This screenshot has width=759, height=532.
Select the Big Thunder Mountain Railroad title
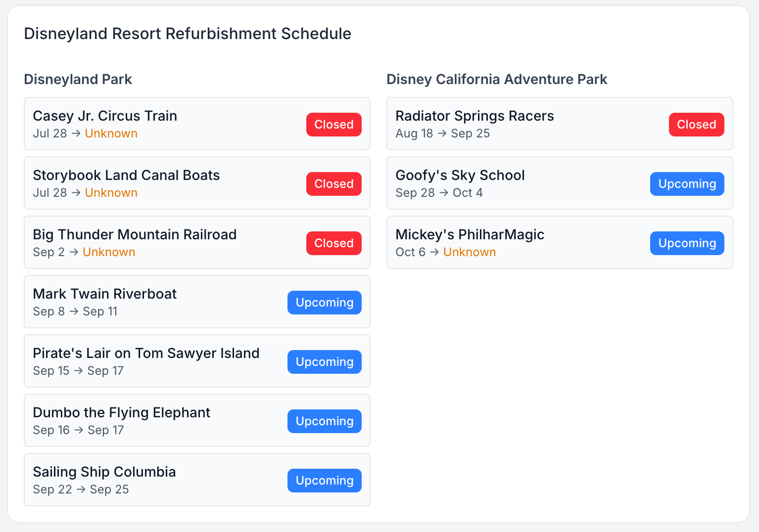(135, 234)
